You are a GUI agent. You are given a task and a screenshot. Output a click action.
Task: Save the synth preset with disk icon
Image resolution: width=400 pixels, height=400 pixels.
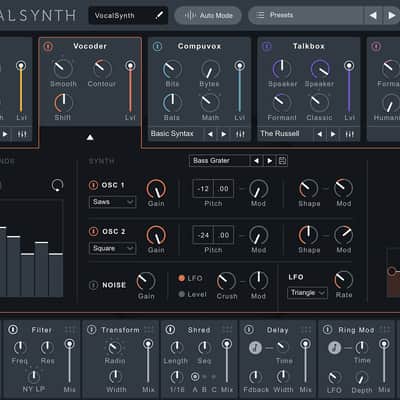click(x=282, y=161)
